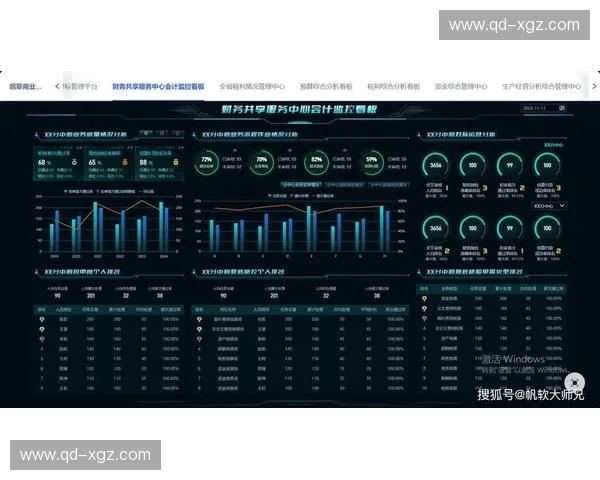Expand the XX分中心 dropdown between gauge rows
Screen dimensions: 600x480
[549, 206]
